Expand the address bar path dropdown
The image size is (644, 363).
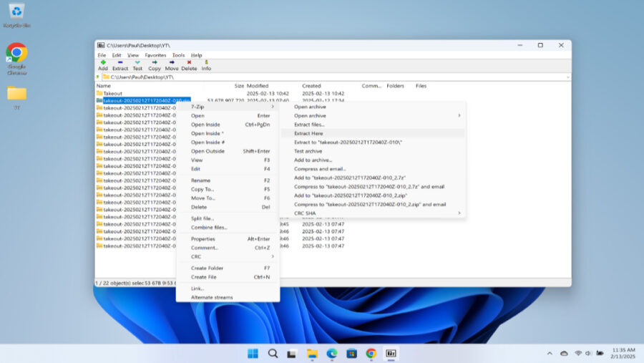click(x=567, y=77)
